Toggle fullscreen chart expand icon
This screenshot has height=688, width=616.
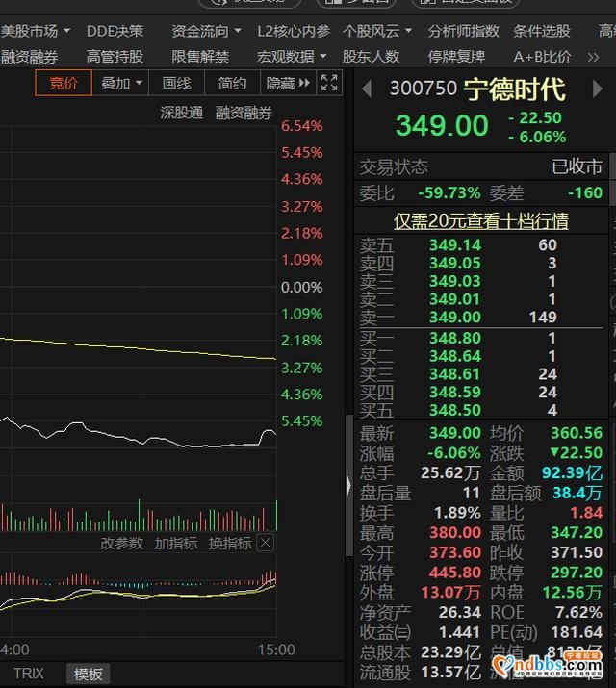329,83
